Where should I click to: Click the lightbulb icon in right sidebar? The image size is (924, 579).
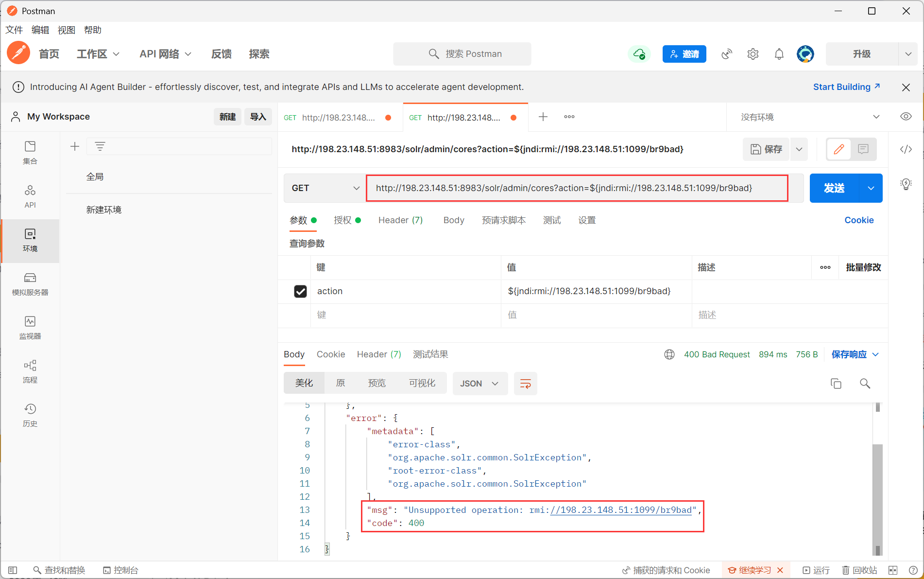(x=906, y=184)
